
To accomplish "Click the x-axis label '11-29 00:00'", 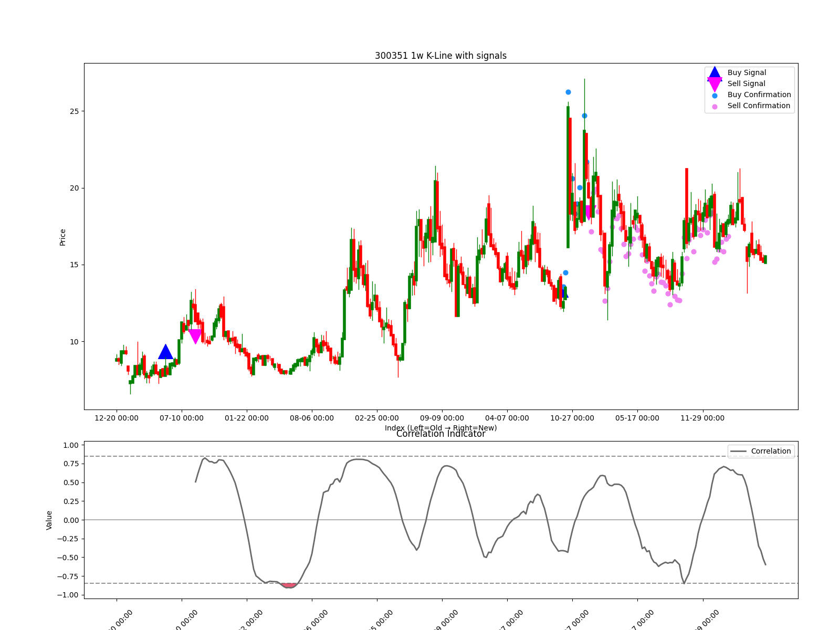I will pyautogui.click(x=702, y=418).
